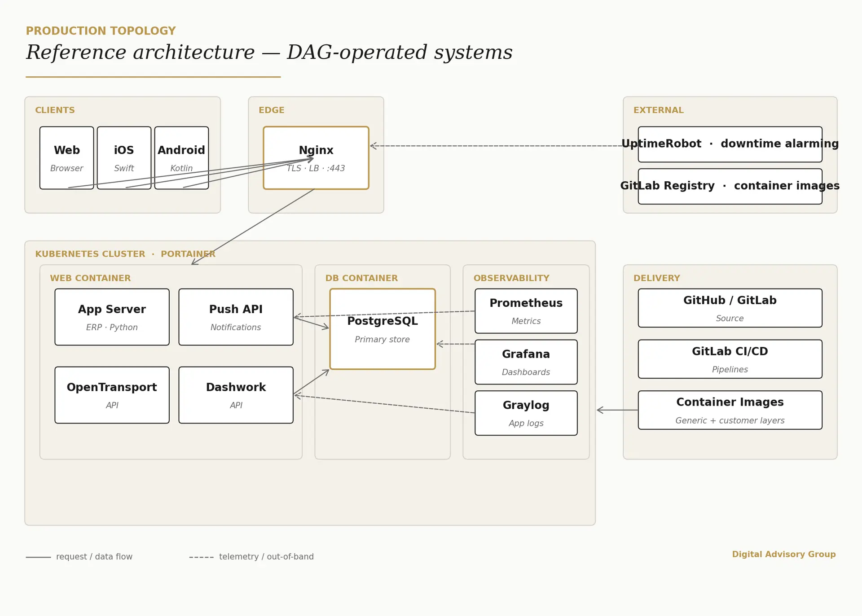
Task: Select the OpenTransport API node
Action: [x=112, y=395]
